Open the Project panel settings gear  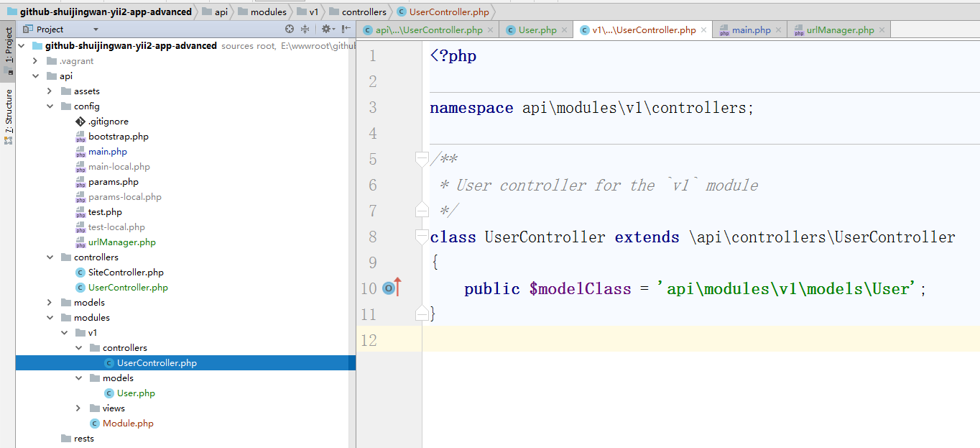click(x=325, y=29)
